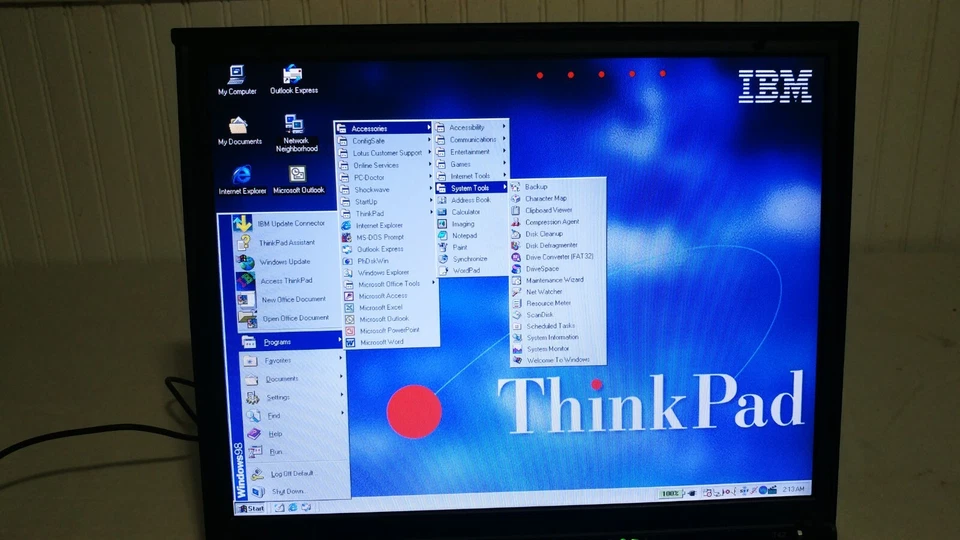The height and width of the screenshot is (540, 960).
Task: Click the Calculator icon in Accessories
Action: point(442,212)
